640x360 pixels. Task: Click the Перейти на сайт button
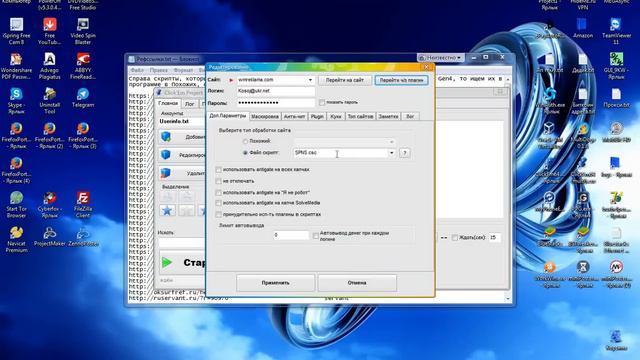tap(344, 80)
